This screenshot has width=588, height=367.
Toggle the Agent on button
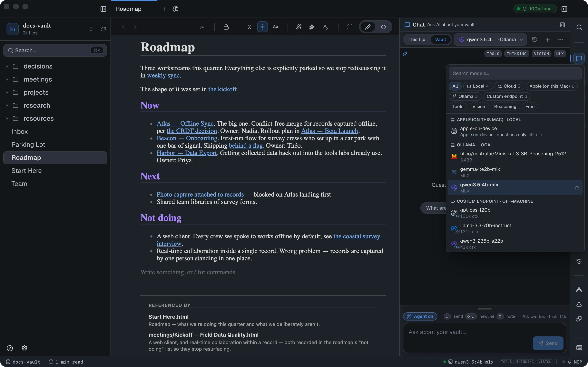click(x=420, y=316)
